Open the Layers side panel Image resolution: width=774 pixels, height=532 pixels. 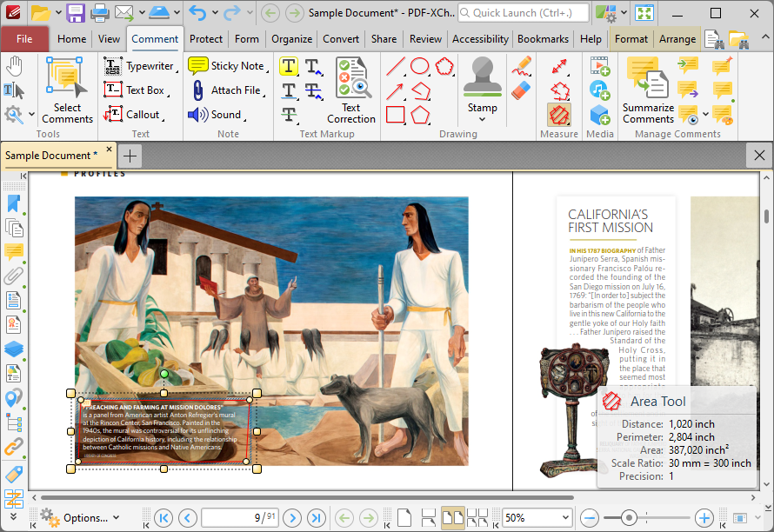[14, 349]
